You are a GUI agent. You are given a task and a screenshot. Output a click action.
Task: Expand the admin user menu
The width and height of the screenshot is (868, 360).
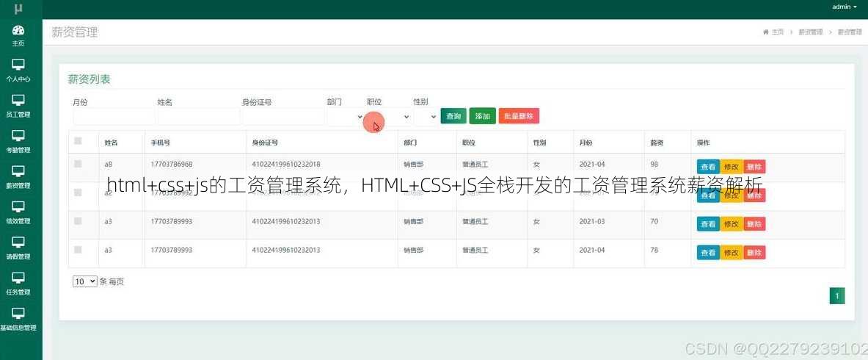[845, 7]
